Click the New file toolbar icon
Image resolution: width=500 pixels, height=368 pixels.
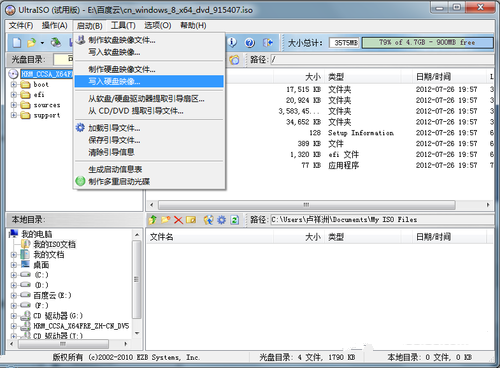coord(17,42)
